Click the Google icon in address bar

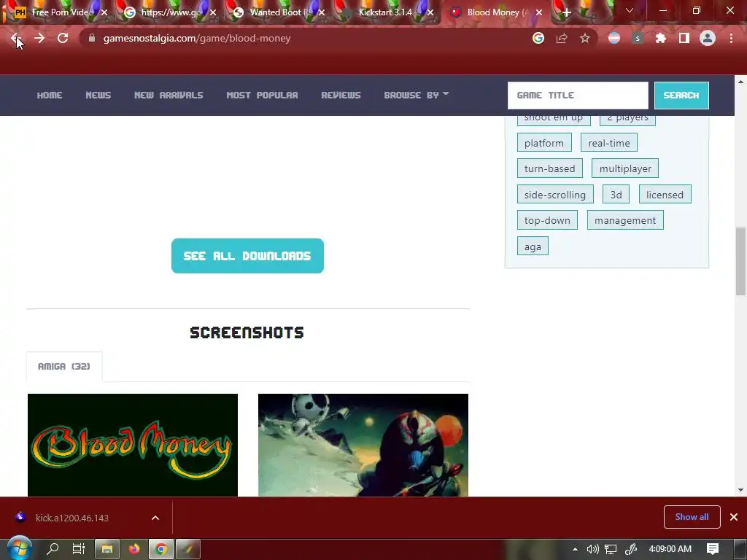click(x=538, y=38)
